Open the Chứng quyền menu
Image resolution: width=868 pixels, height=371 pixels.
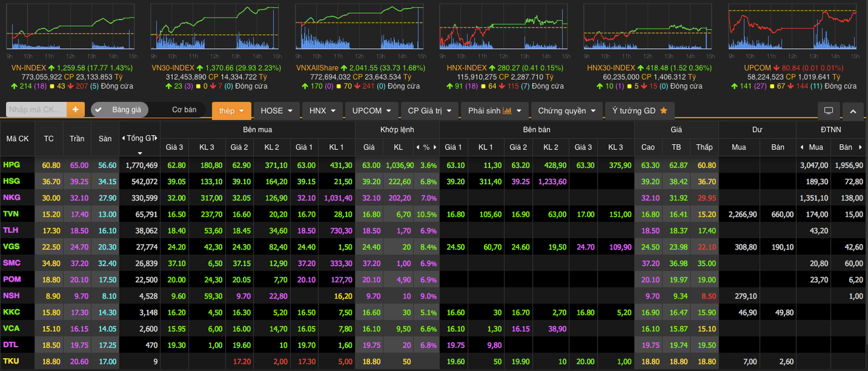coord(566,111)
